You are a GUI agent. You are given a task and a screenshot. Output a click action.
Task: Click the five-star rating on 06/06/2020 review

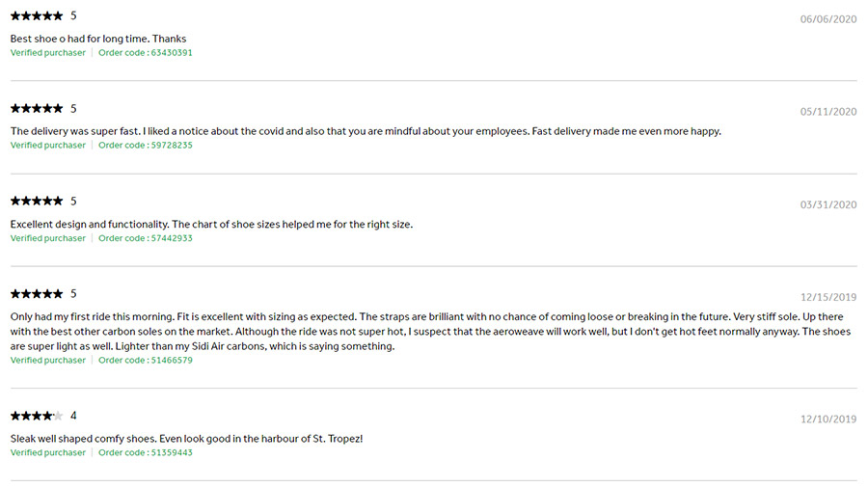[x=37, y=16]
